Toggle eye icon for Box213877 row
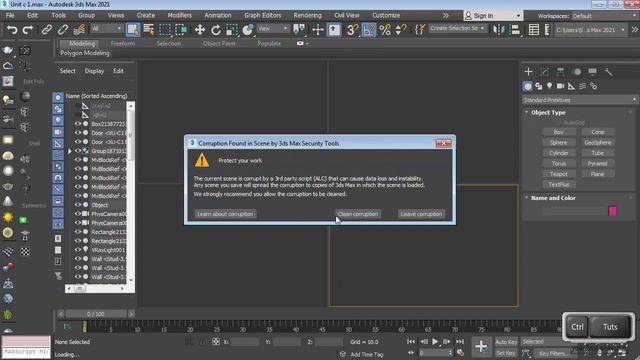This screenshot has width=640, height=360. coord(78,123)
